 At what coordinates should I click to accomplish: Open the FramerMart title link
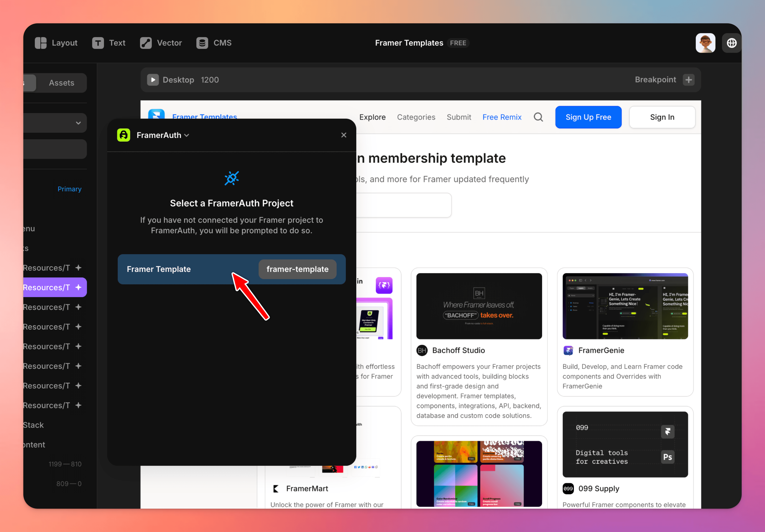(x=307, y=489)
